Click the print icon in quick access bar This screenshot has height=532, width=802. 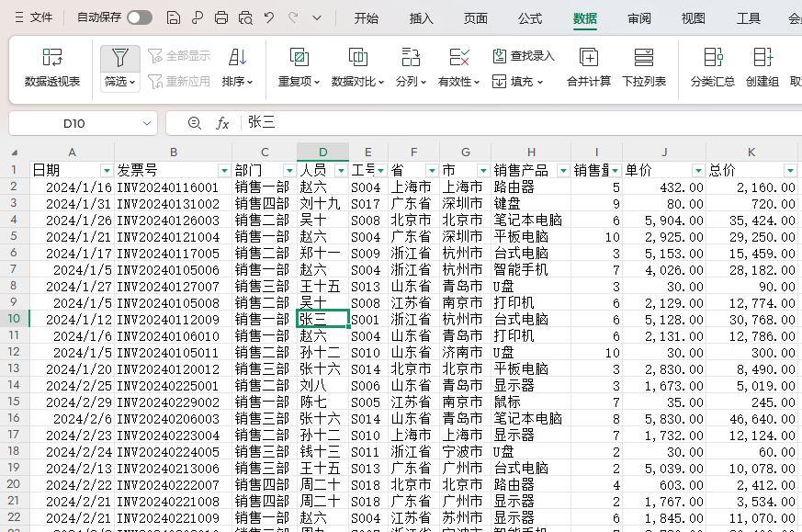[x=221, y=17]
